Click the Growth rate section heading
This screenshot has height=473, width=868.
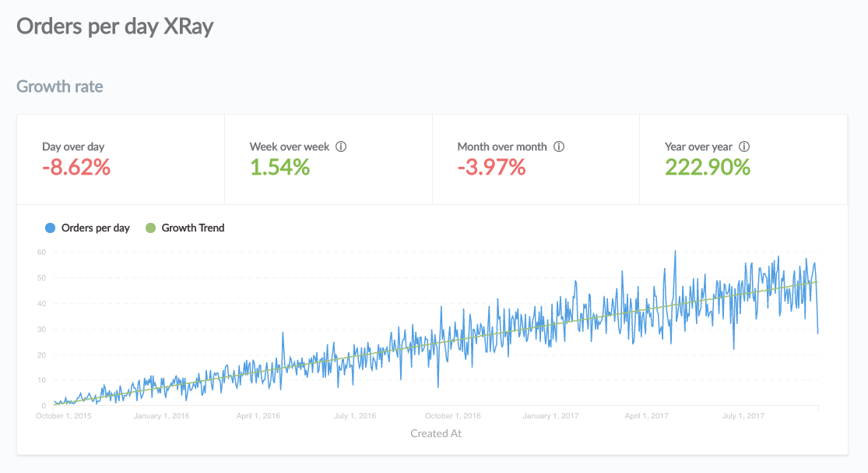point(60,86)
